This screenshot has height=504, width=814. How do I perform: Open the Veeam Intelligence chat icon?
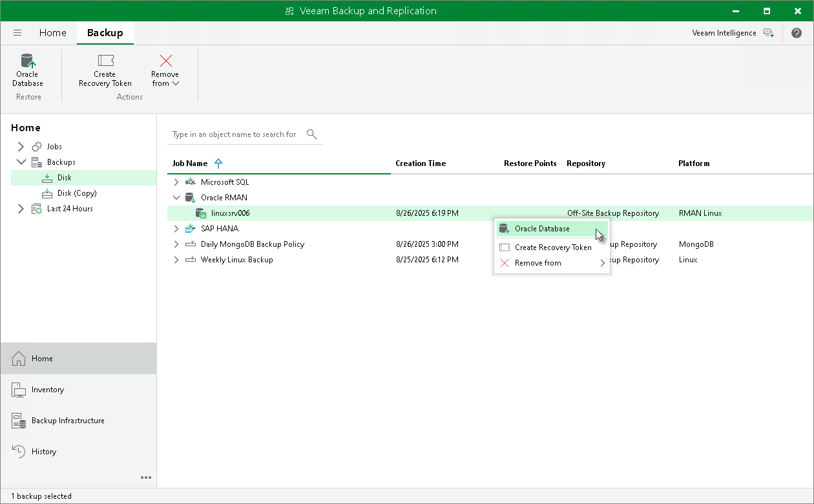(769, 32)
